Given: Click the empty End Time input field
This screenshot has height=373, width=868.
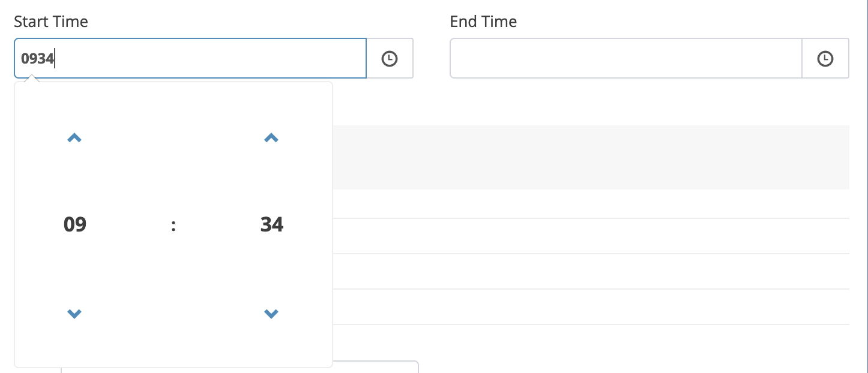Looking at the screenshot, I should click(x=625, y=58).
